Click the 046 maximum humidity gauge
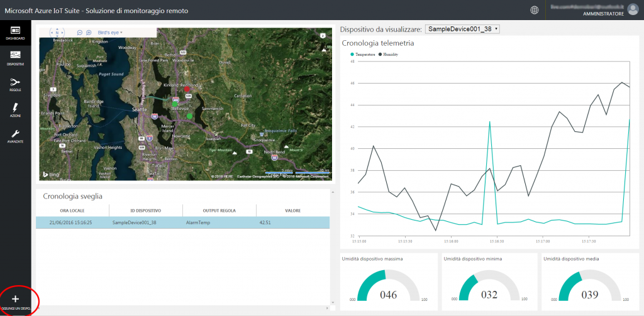This screenshot has height=316, width=644. (x=388, y=286)
